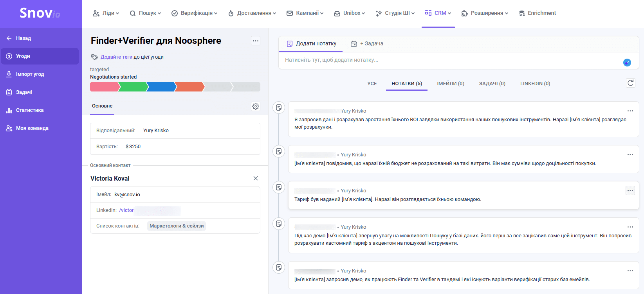The image size is (644, 294).
Task: Switch to the Основне tab
Action: [102, 106]
